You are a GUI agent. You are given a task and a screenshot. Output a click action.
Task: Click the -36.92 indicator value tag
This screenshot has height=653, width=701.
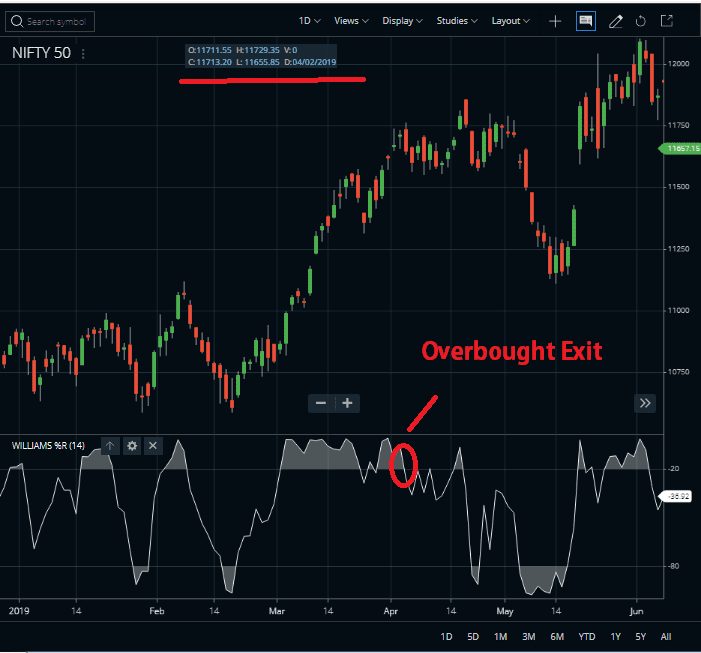(x=677, y=496)
